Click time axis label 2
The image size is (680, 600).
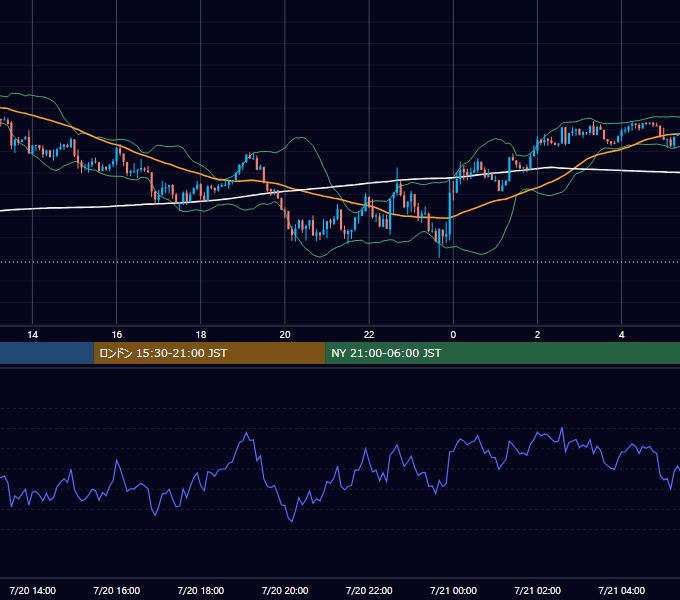pyautogui.click(x=537, y=335)
